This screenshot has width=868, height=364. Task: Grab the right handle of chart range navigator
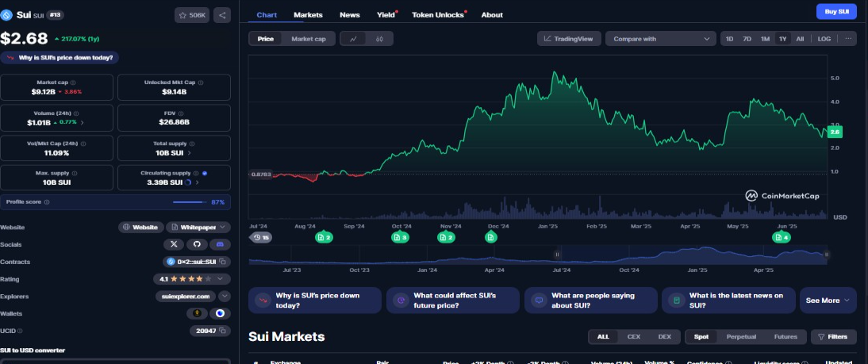(827, 255)
